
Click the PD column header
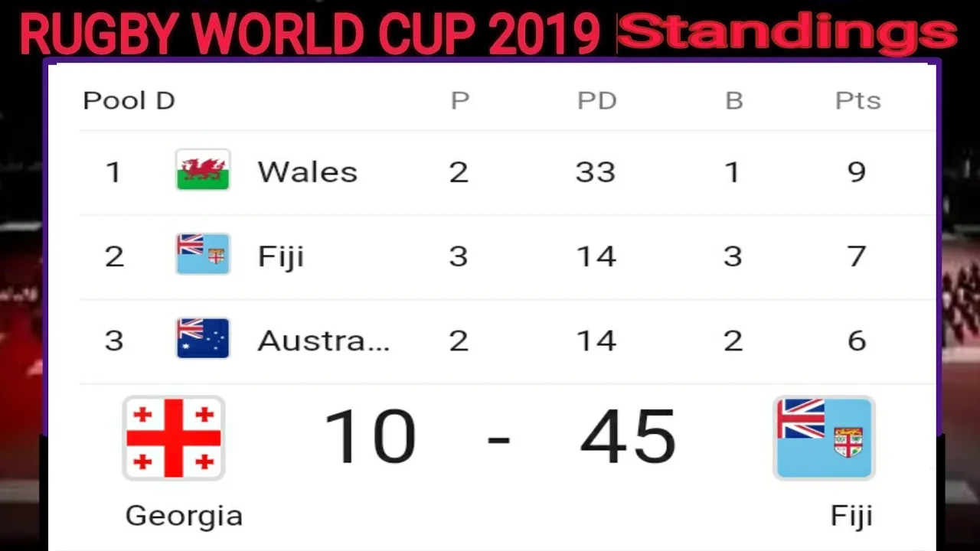[x=597, y=100]
